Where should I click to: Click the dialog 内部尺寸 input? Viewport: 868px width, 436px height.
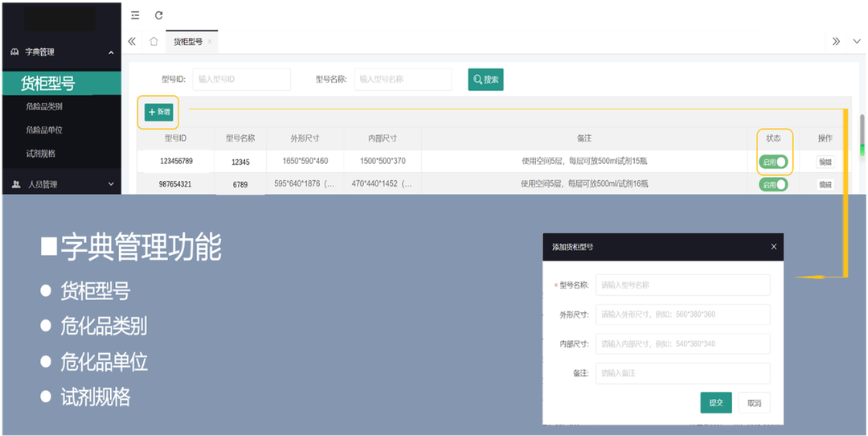[x=682, y=343]
